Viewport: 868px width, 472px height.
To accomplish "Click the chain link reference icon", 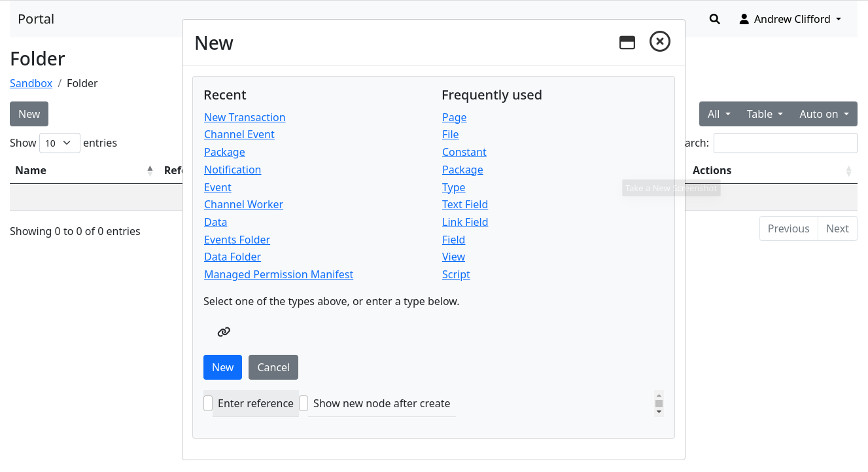I will coord(223,332).
